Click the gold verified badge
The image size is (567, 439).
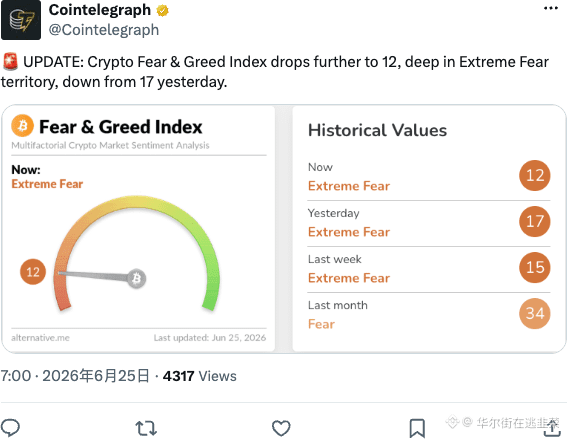click(x=162, y=10)
